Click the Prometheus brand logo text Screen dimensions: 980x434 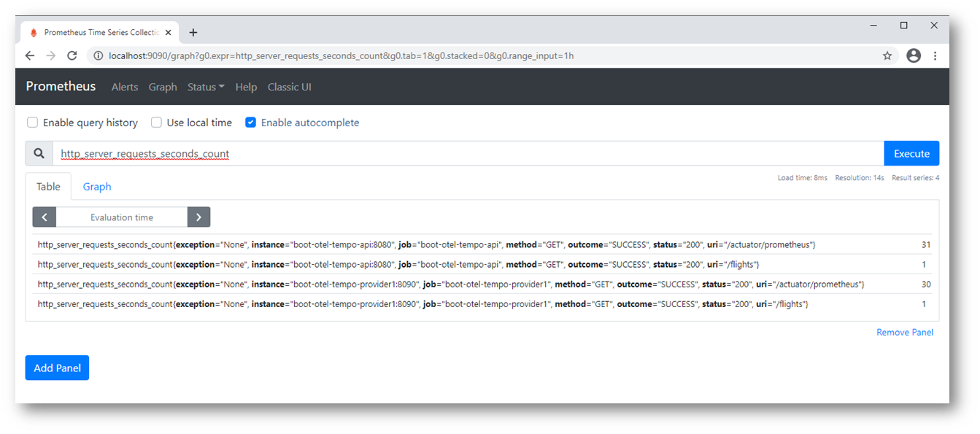pyautogui.click(x=61, y=86)
